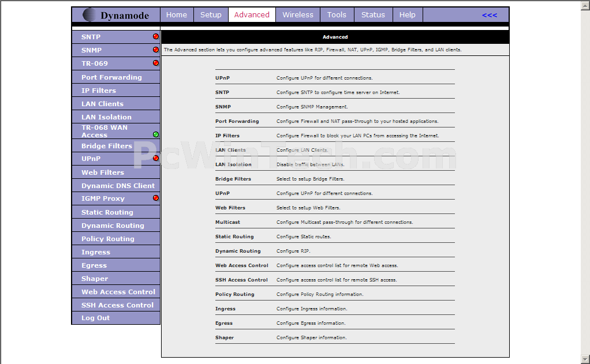Screen dimensions: 590x364
Task: Click SSH Access Control in the main list
Action: (241, 280)
